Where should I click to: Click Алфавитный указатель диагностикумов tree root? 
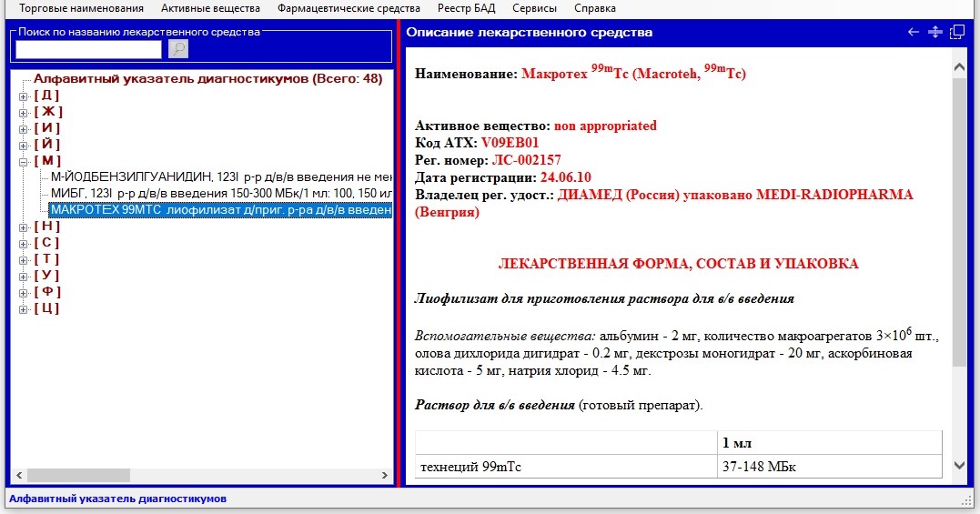[208, 79]
